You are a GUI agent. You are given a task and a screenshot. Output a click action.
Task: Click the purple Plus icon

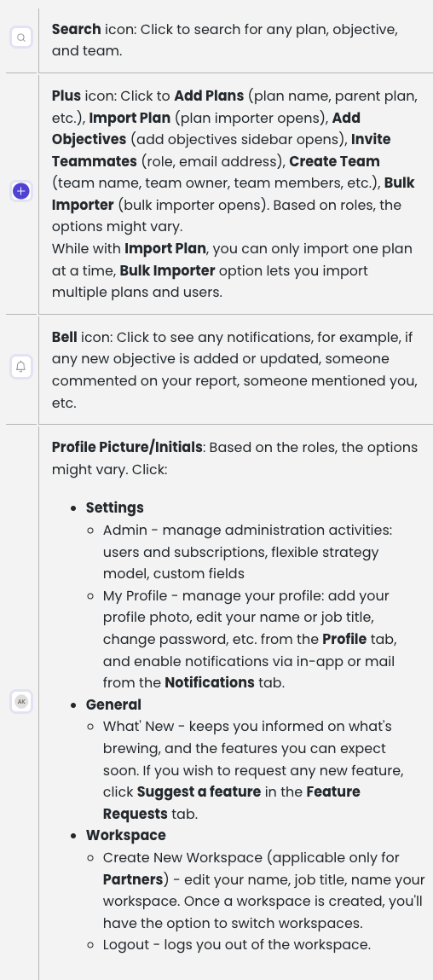pyautogui.click(x=21, y=190)
